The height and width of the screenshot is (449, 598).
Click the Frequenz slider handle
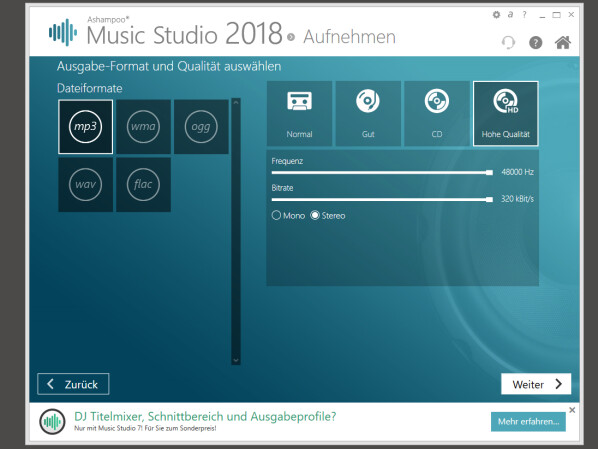pos(489,172)
